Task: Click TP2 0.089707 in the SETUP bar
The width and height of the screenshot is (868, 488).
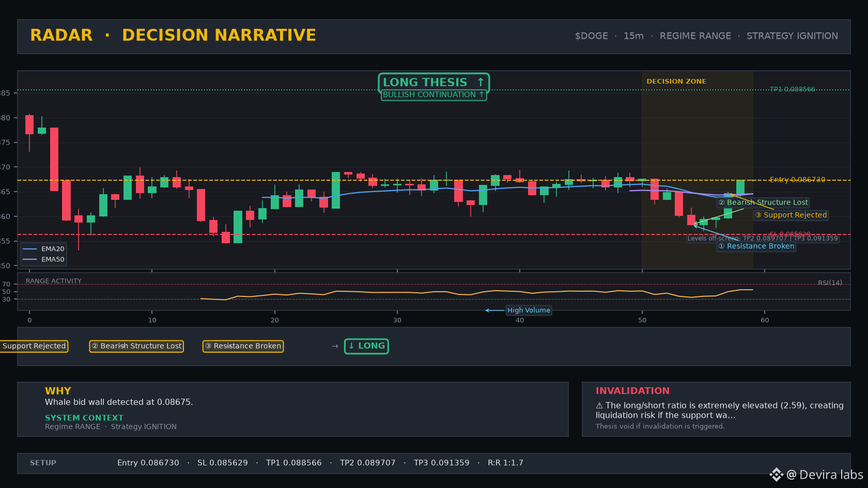Action: click(368, 463)
